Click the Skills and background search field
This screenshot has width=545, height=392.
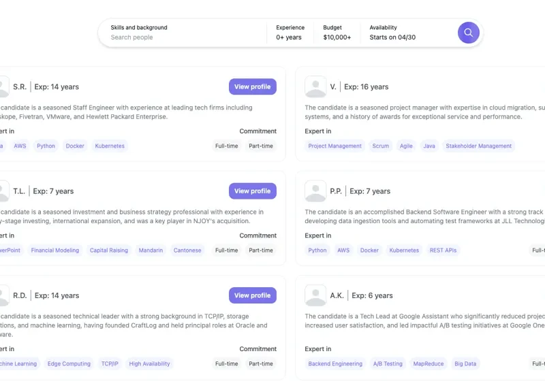click(x=184, y=37)
